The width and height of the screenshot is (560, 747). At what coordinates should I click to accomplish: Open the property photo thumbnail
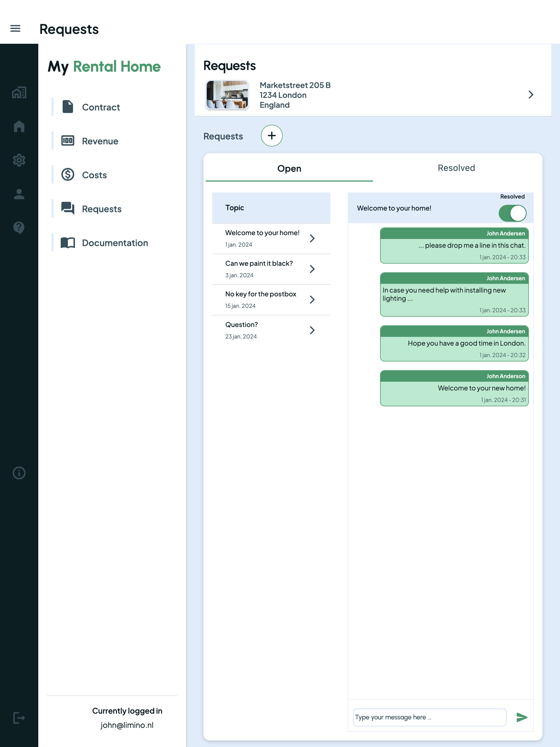227,95
